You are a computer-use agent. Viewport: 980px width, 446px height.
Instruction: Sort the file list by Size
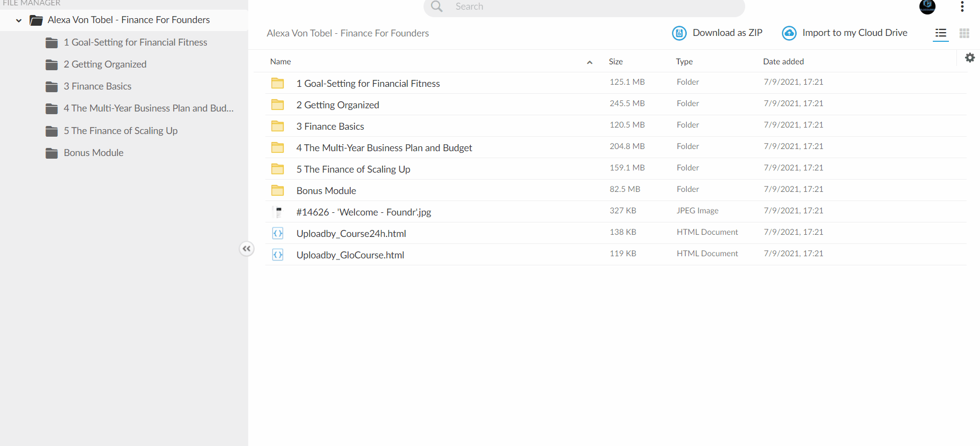tap(616, 62)
